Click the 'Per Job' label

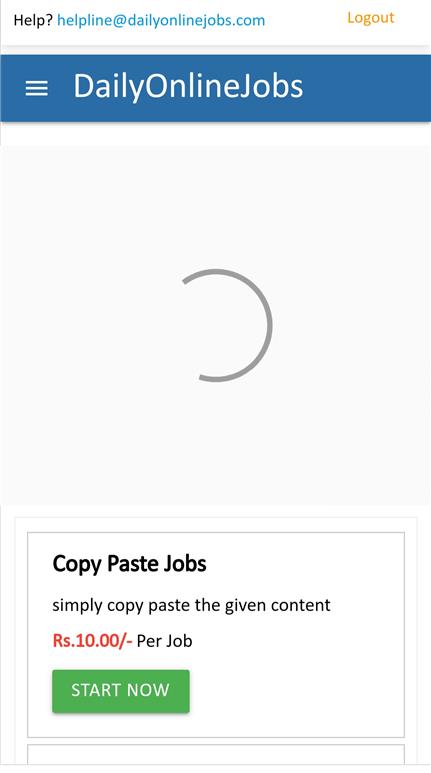165,641
